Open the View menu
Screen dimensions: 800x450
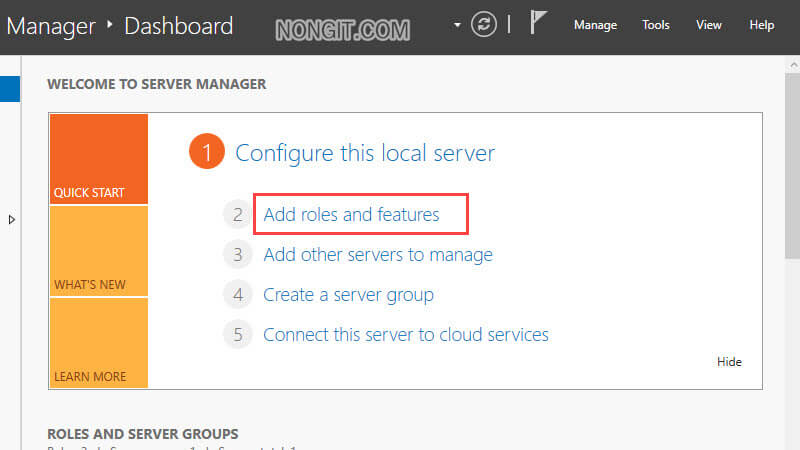point(709,24)
